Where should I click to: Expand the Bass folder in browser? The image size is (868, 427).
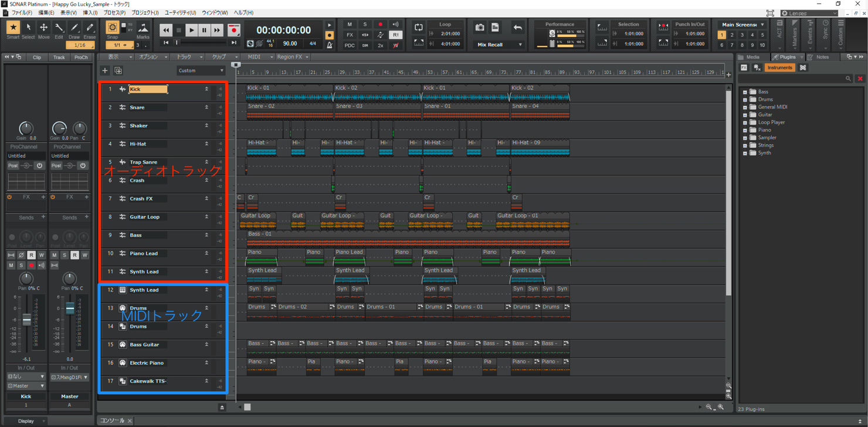click(745, 92)
